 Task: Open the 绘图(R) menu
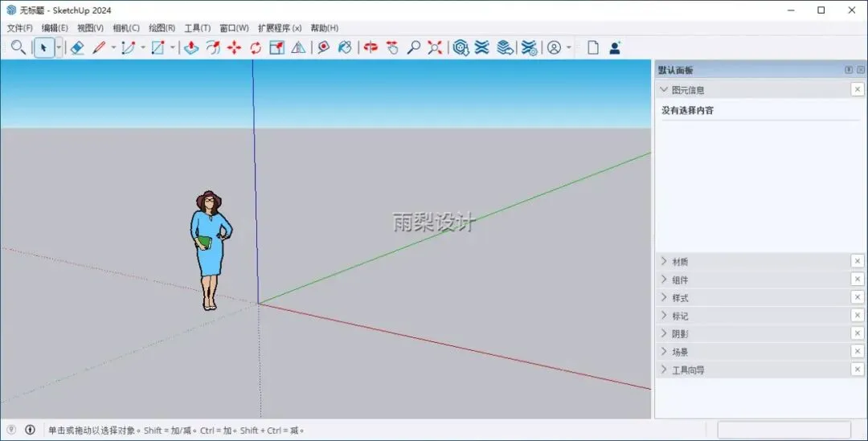(x=162, y=27)
